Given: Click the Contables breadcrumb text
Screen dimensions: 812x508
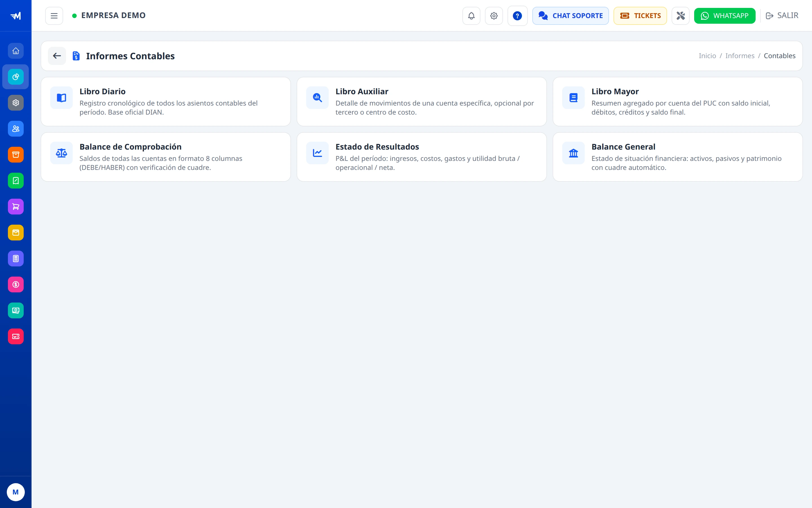Looking at the screenshot, I should click(x=780, y=56).
